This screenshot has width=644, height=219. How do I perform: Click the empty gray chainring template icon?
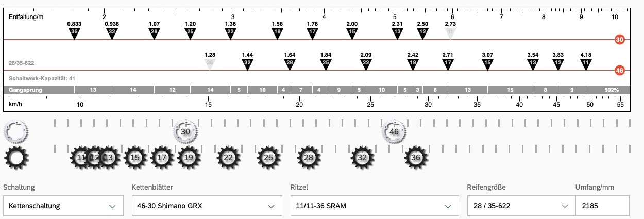pos(15,131)
